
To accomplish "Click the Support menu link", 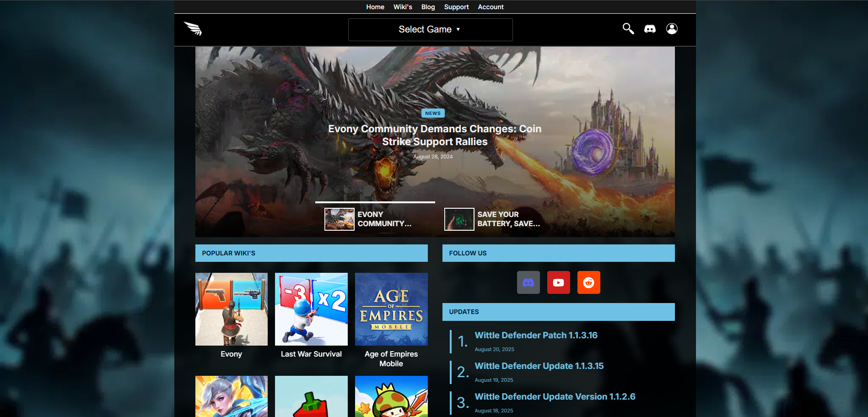I will (x=456, y=7).
